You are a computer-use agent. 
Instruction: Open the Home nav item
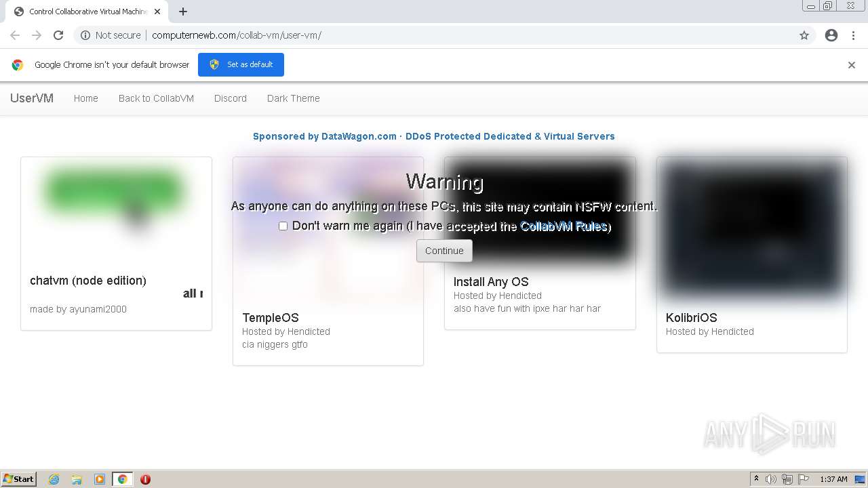[x=86, y=98]
